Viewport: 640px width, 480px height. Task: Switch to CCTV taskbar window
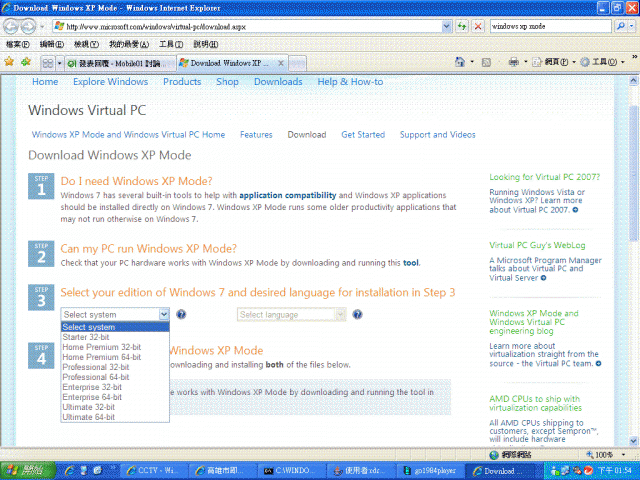pos(156,471)
